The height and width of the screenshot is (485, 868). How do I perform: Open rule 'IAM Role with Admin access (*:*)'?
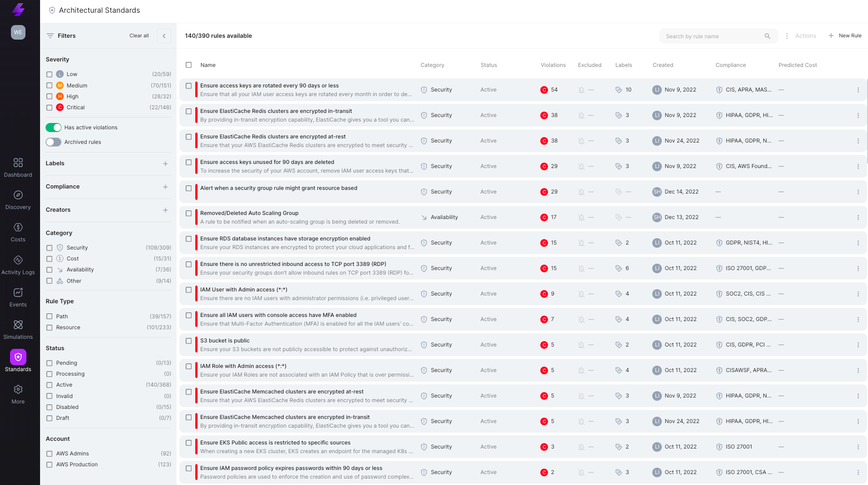[x=244, y=366]
